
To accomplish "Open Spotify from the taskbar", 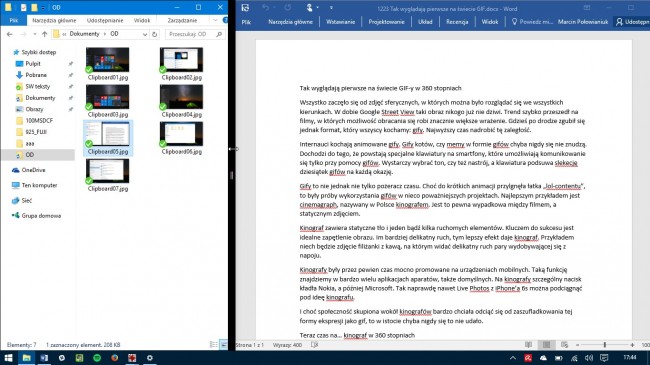I will pos(97,358).
